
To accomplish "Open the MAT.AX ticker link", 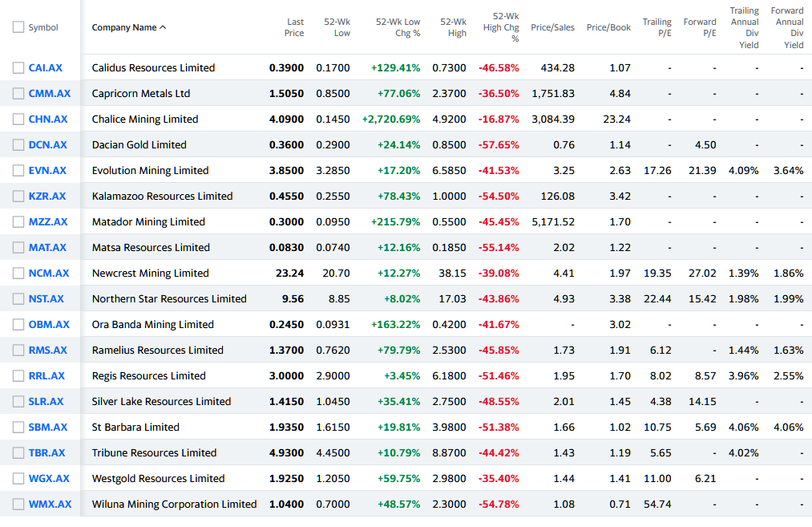I will [47, 247].
